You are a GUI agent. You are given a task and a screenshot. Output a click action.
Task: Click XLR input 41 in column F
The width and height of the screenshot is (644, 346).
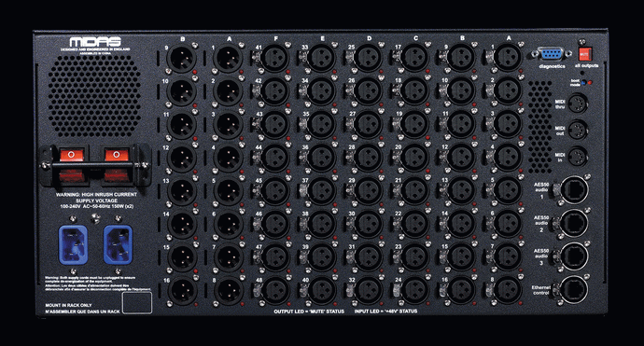point(274,58)
